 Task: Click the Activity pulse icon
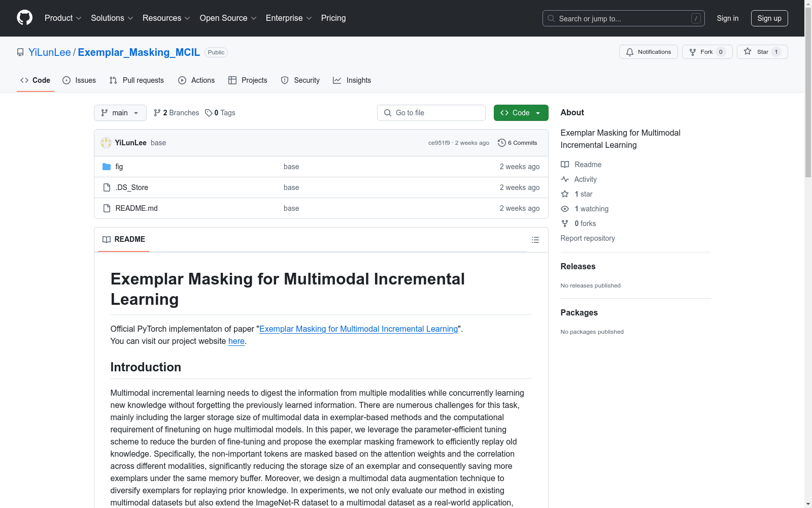tap(565, 179)
